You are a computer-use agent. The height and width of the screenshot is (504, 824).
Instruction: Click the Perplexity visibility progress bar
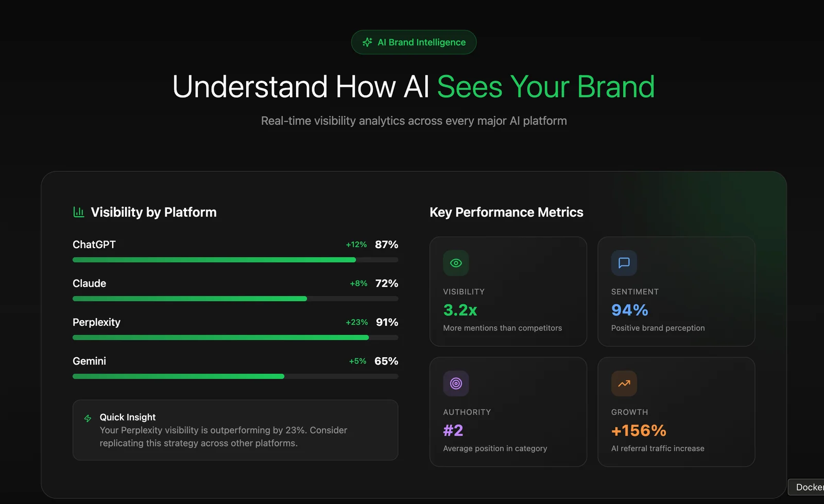click(235, 338)
